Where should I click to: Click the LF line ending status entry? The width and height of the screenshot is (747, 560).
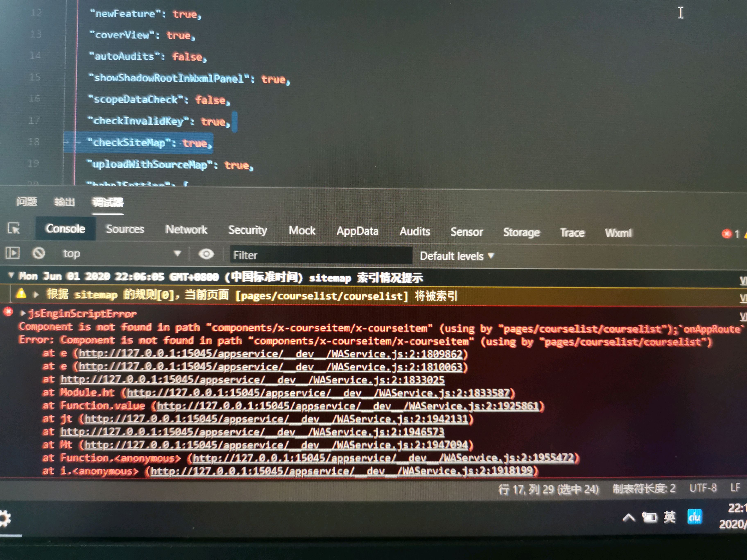pyautogui.click(x=735, y=487)
